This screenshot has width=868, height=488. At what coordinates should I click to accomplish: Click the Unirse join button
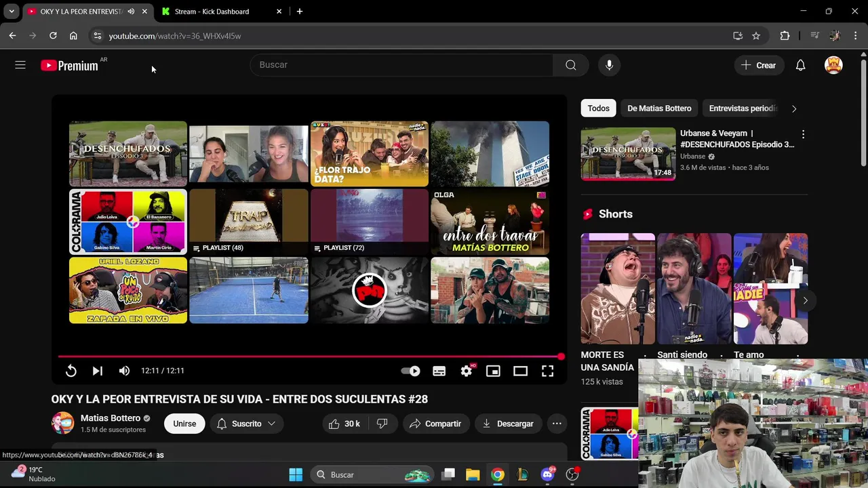tap(184, 424)
